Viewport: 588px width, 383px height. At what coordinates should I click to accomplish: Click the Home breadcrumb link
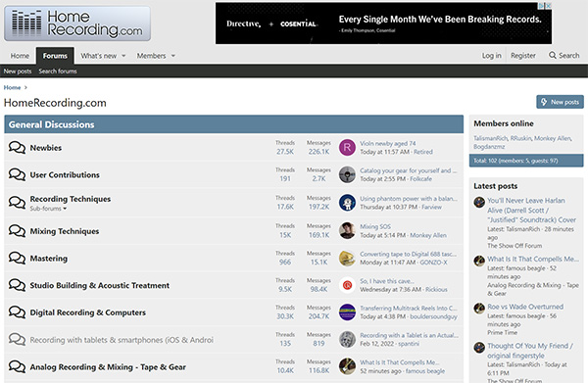point(12,87)
